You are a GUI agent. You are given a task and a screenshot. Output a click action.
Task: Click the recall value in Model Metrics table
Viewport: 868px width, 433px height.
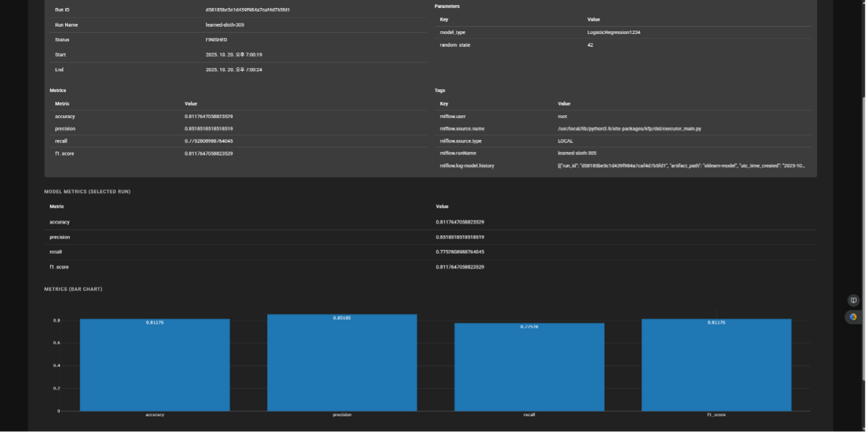click(459, 252)
